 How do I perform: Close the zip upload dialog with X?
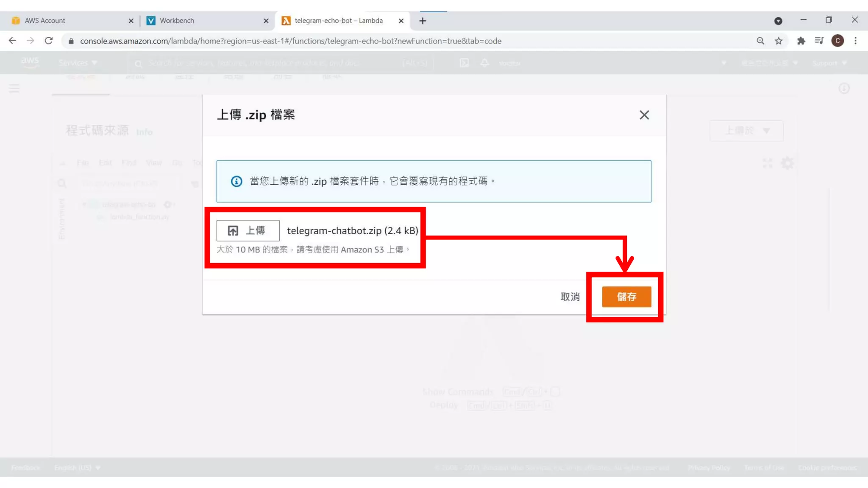(644, 115)
